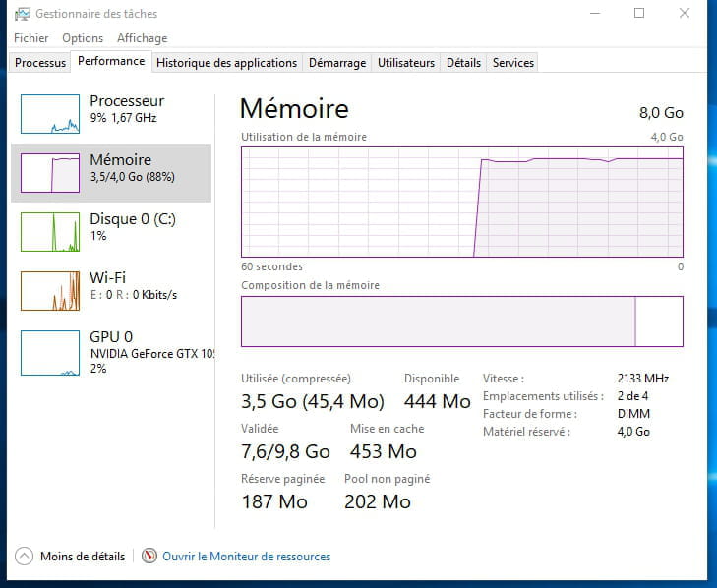This screenshot has width=717, height=588.
Task: Click the memory usage history graph
Action: tap(461, 202)
